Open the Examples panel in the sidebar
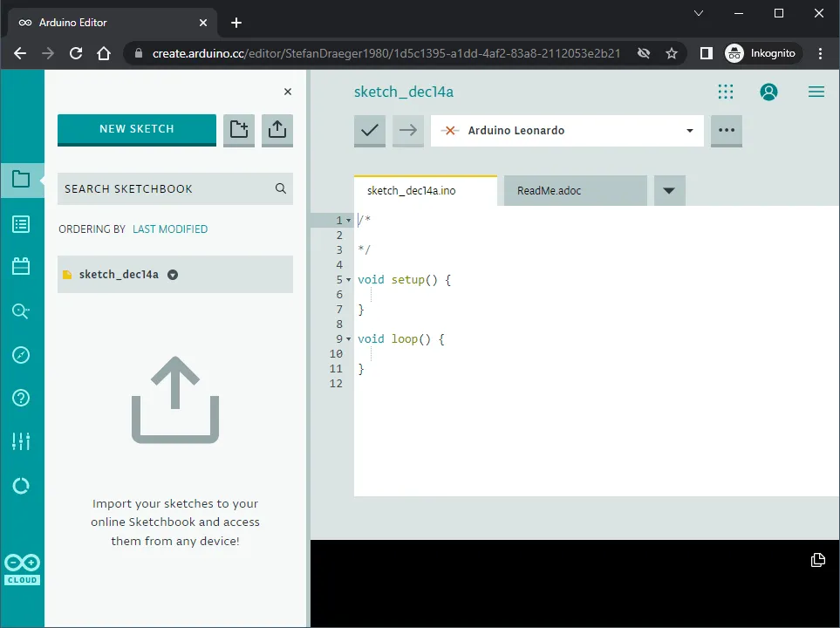Image resolution: width=840 pixels, height=628 pixels. (22, 223)
